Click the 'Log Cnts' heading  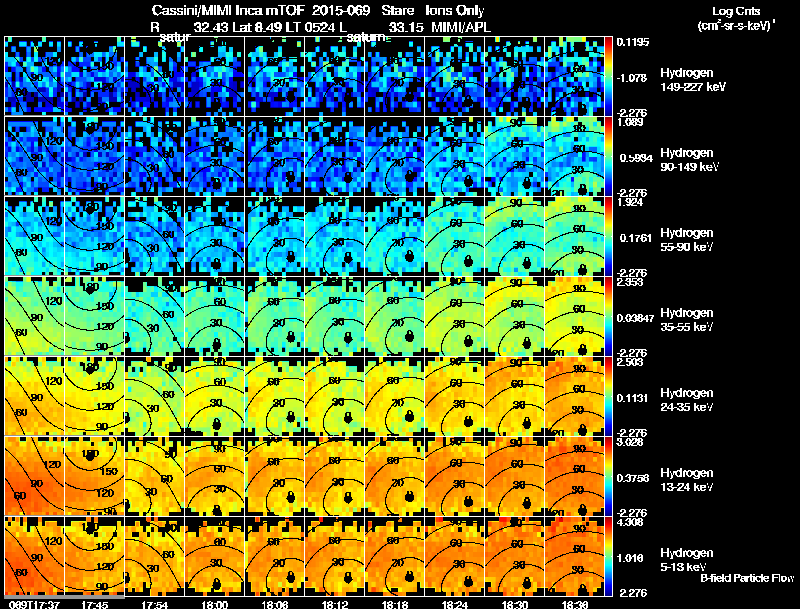736,11
